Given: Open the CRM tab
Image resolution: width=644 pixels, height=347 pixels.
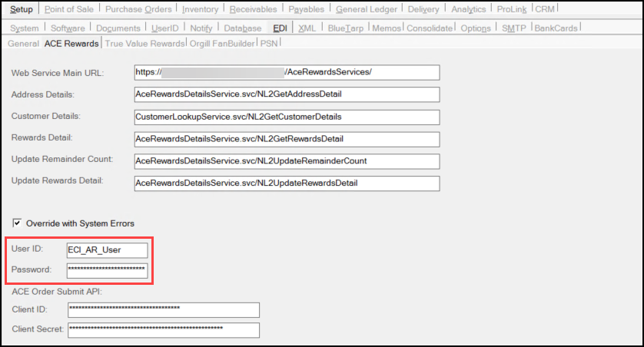Looking at the screenshot, I should tap(544, 9).
